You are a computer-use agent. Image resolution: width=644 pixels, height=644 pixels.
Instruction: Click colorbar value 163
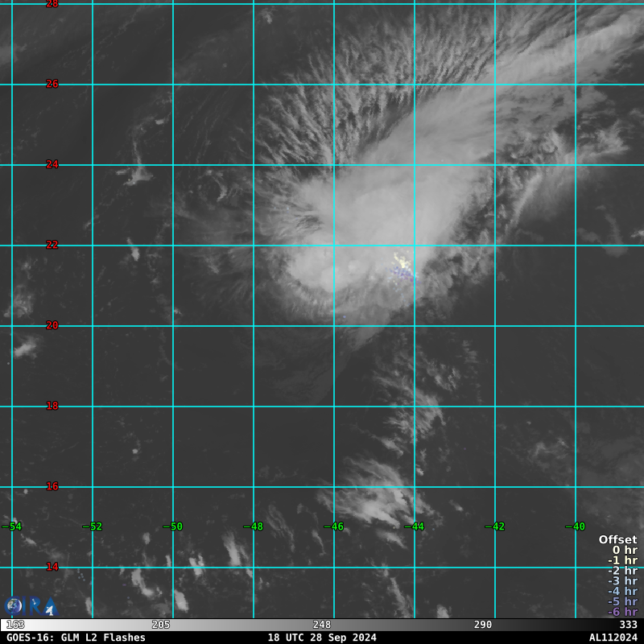pos(15,625)
